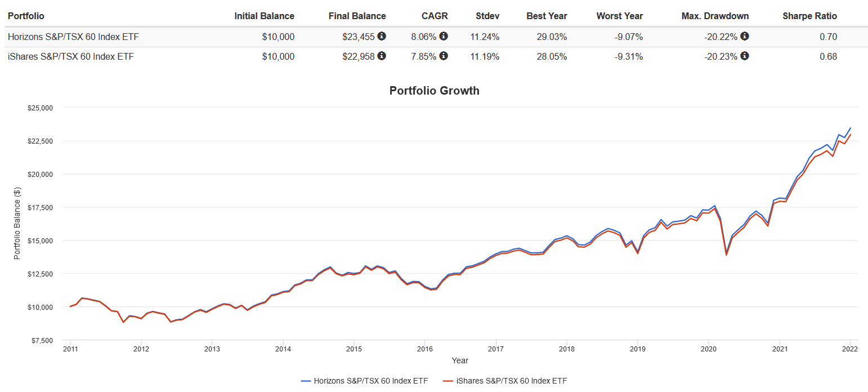The height and width of the screenshot is (392, 868).
Task: Click the 2016 year label on x-axis
Action: coord(425,349)
